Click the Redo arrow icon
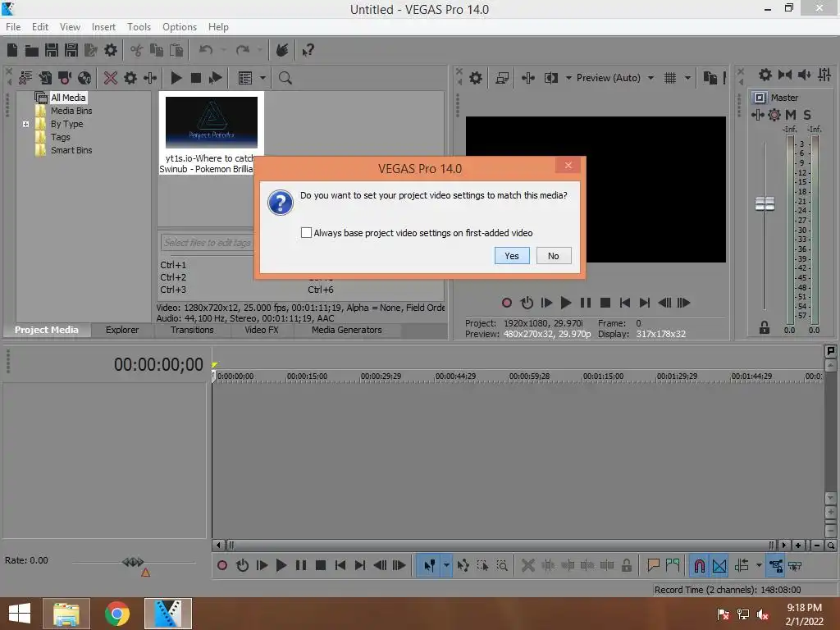 tap(243, 50)
